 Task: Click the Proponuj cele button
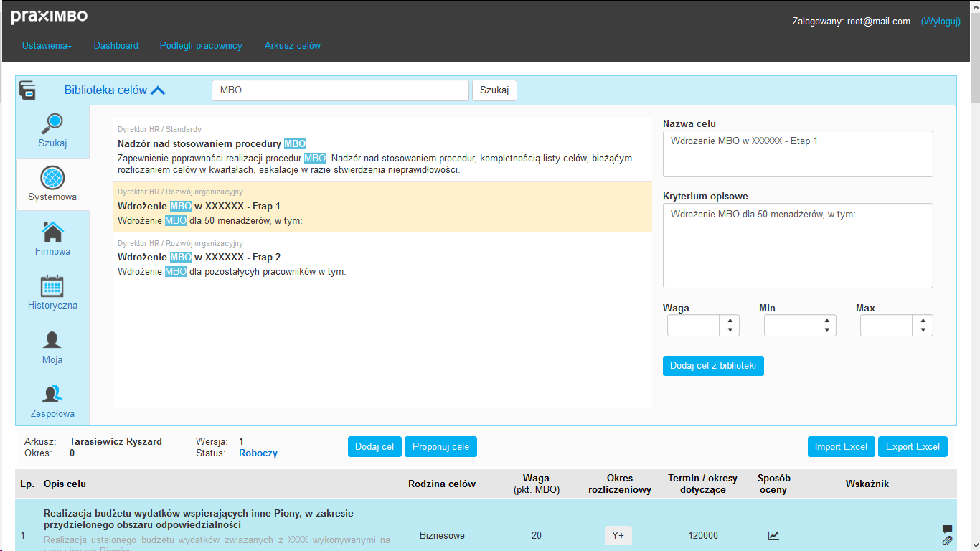[440, 446]
